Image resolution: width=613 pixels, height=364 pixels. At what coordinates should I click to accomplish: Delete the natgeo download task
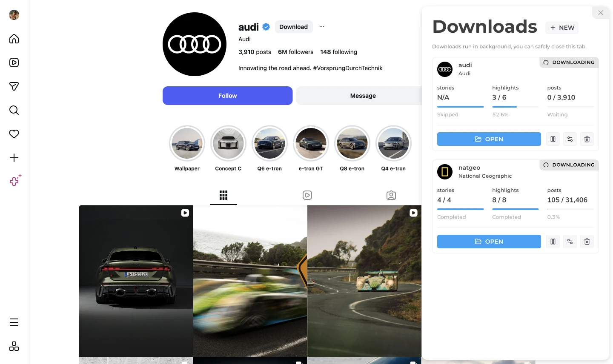tap(587, 242)
